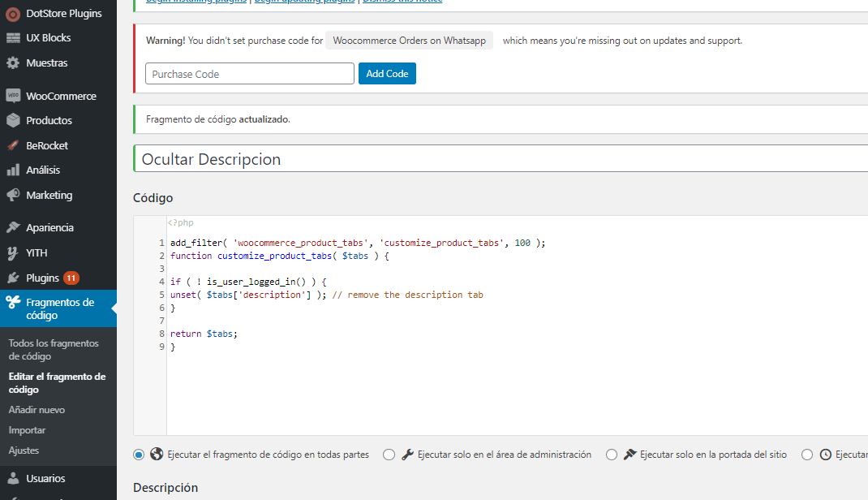Click the BeRocket rocket icon
This screenshot has height=500, width=868.
click(x=13, y=145)
